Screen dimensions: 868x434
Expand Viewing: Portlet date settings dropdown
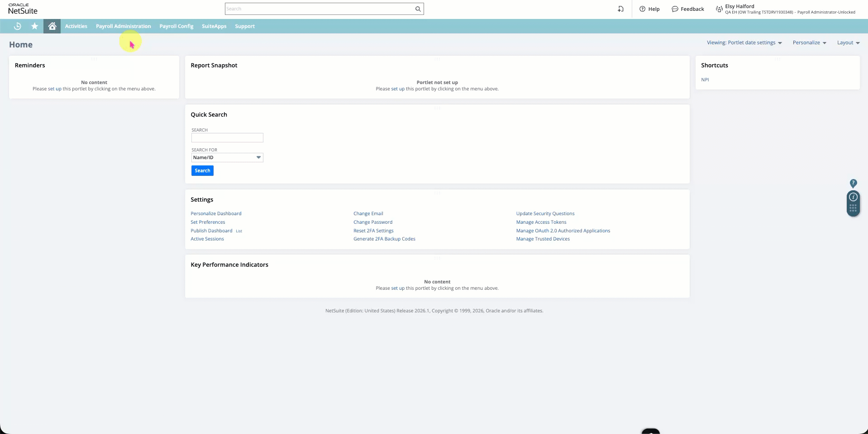click(744, 42)
